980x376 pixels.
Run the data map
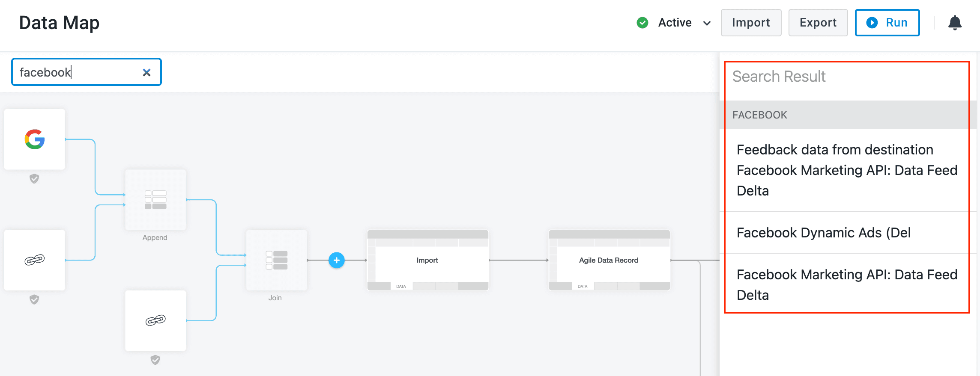[x=887, y=23]
